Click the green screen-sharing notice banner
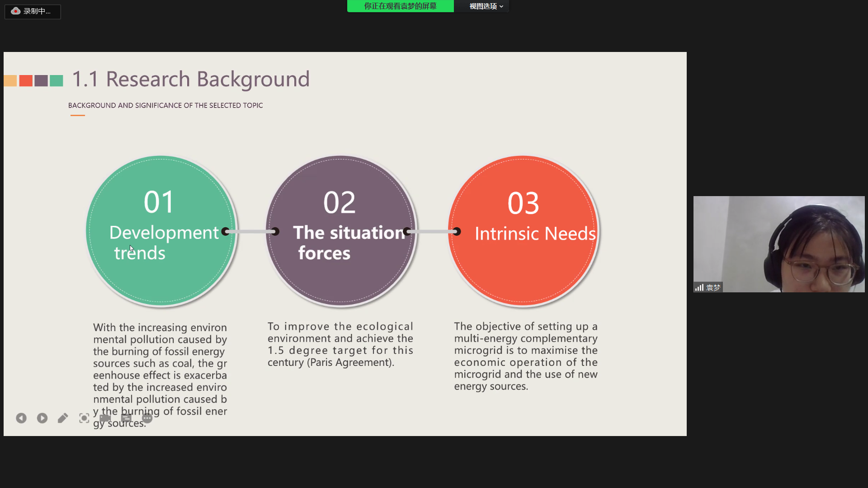Screen dimensions: 868x488 point(401,6)
